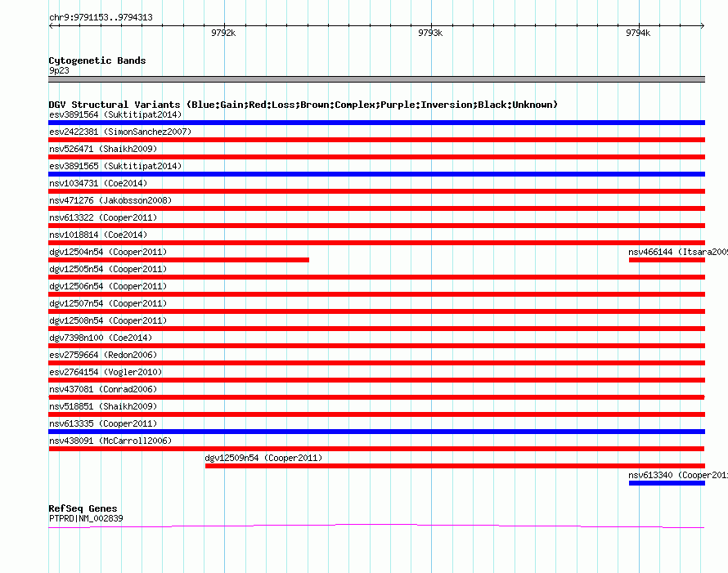Open variant esv3891565 (Suktitipat2014) label
This screenshot has width=728, height=573.
click(115, 166)
